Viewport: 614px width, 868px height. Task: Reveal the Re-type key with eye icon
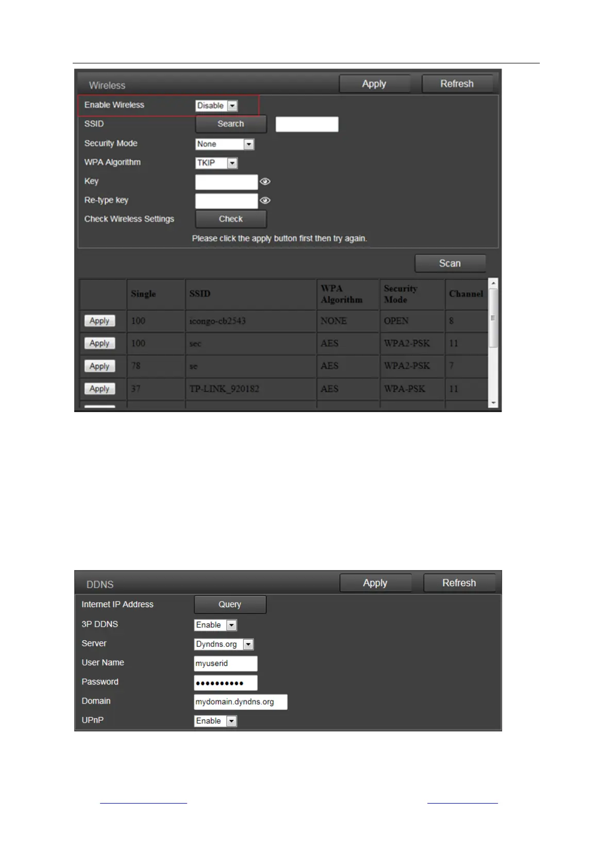(x=265, y=201)
